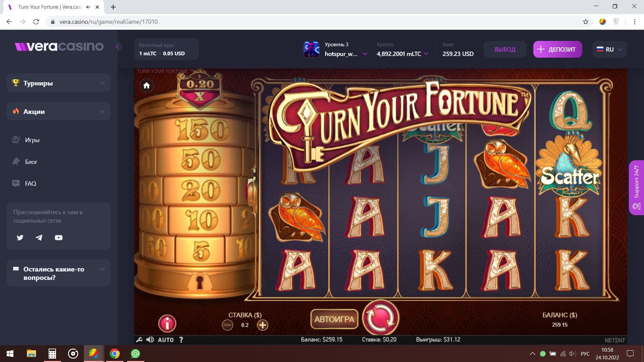Click the ДЕПОЗИТ button
644x362 pixels.
(x=557, y=49)
